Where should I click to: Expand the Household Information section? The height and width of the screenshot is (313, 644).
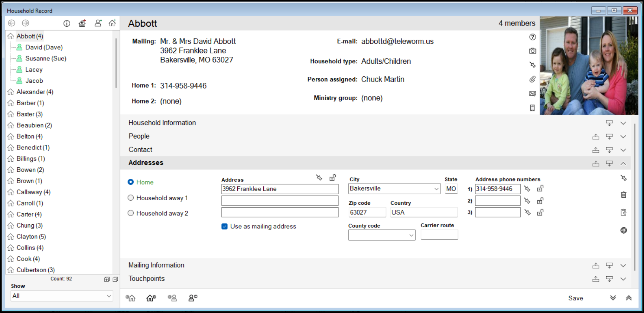pos(623,123)
